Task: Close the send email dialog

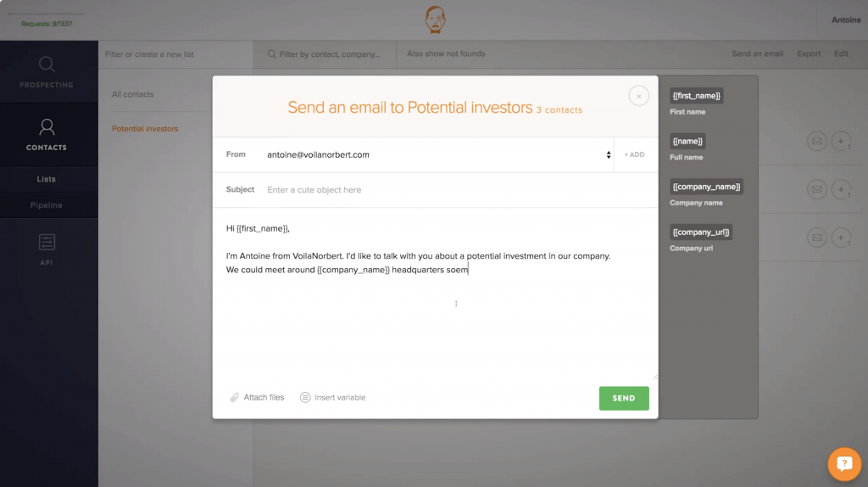Action: coord(638,96)
